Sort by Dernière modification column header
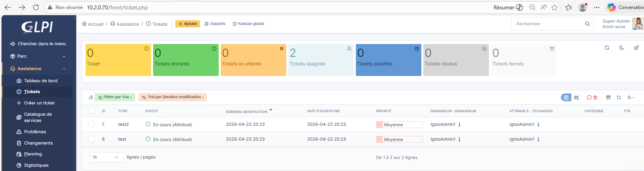 click(x=246, y=112)
